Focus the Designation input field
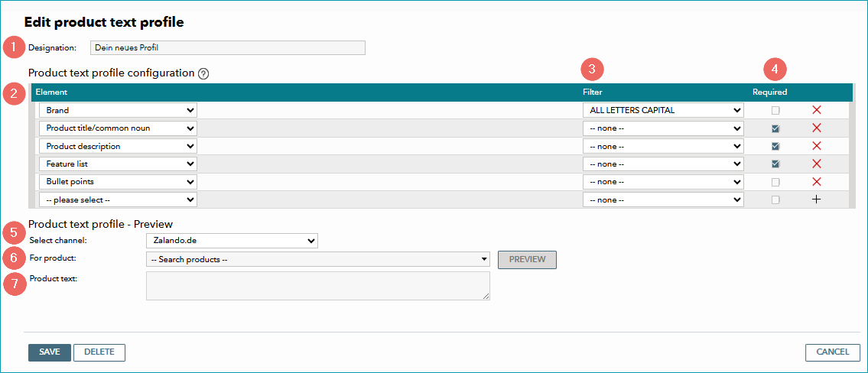Screen dimensions: 868x373 click(228, 47)
